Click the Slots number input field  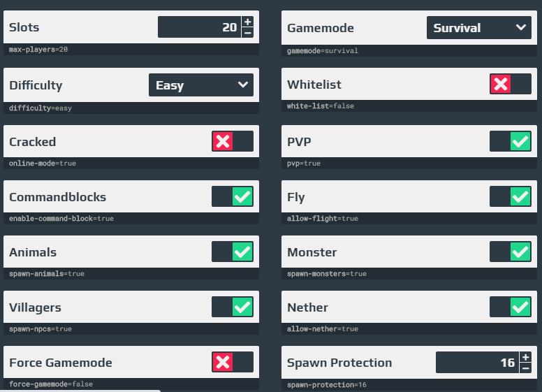pos(200,27)
